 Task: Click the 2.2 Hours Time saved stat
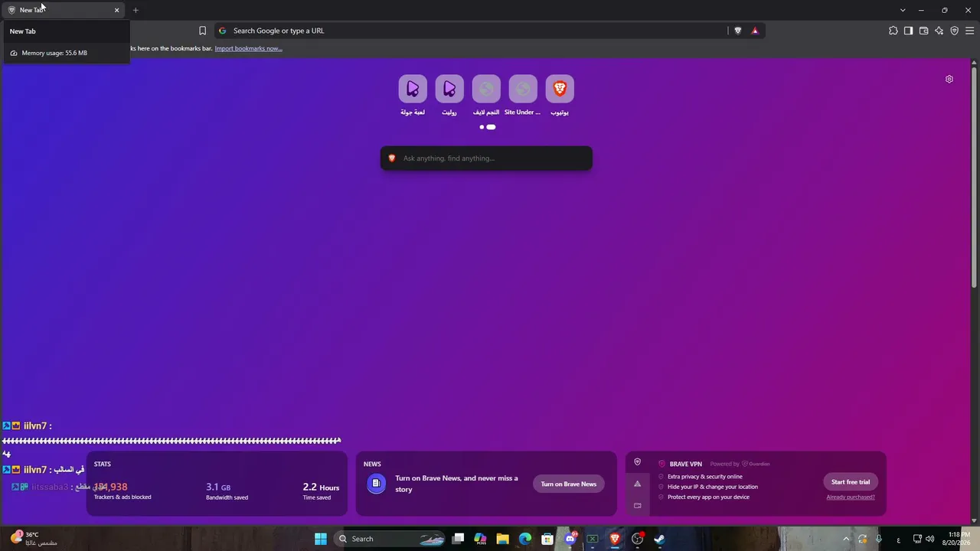point(320,491)
